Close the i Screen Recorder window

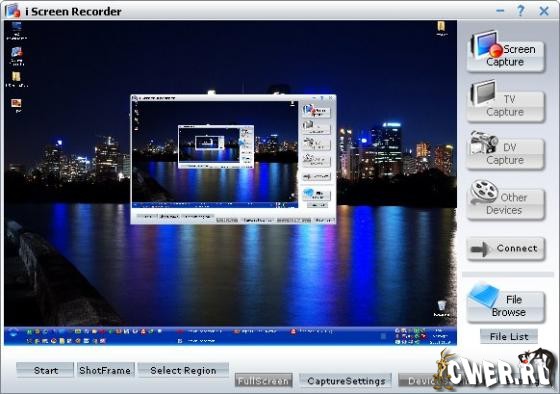click(x=544, y=11)
